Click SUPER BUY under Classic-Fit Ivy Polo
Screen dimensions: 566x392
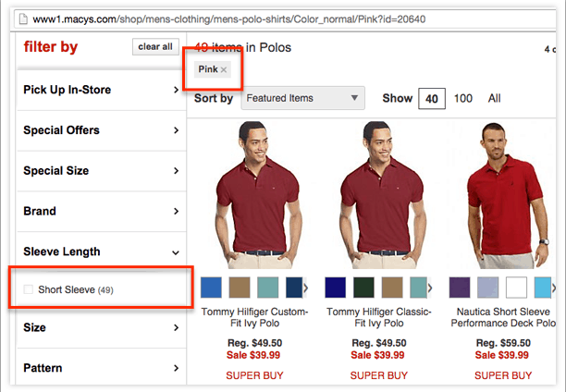tap(379, 375)
